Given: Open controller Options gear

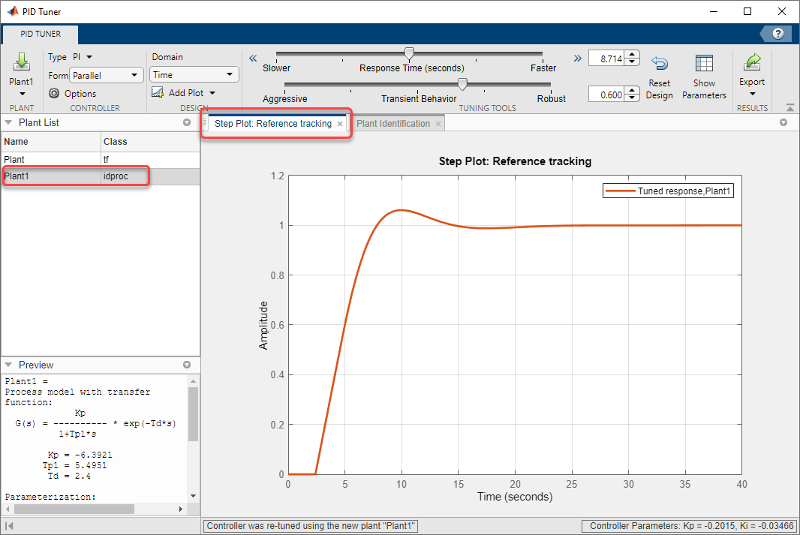Looking at the screenshot, I should pyautogui.click(x=55, y=93).
